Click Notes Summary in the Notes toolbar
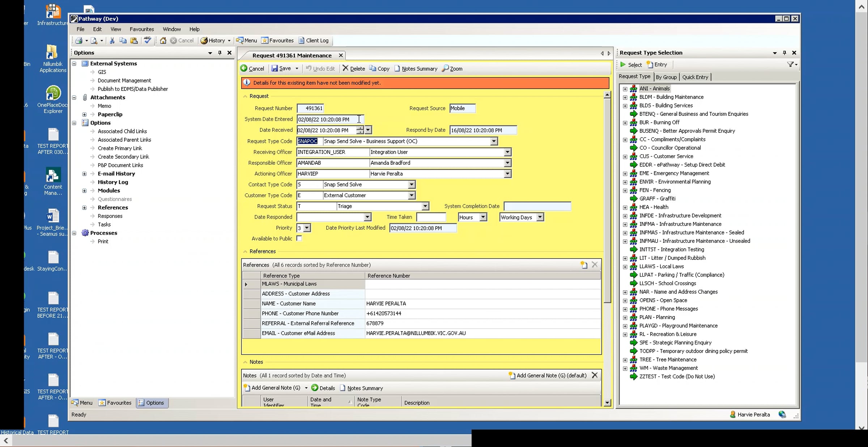The width and height of the screenshot is (868, 447). [361, 388]
